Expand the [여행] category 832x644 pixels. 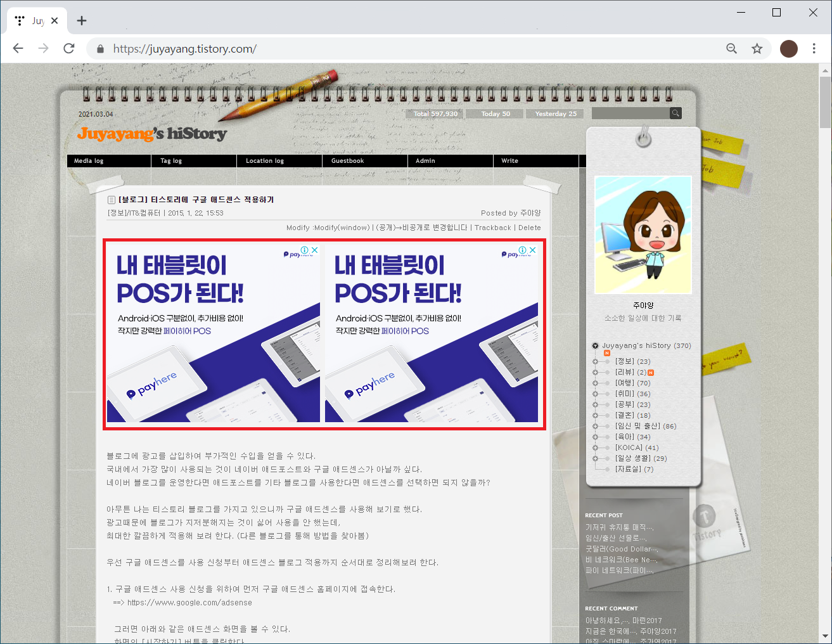595,383
